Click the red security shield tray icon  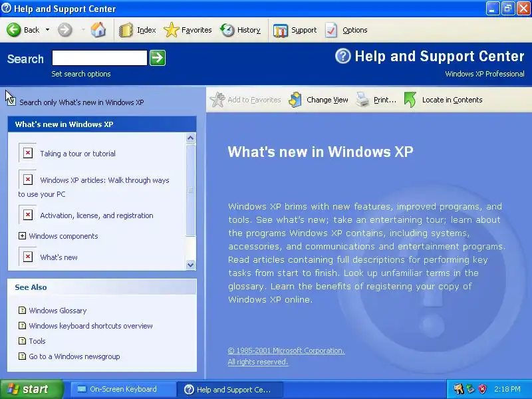pos(483,389)
